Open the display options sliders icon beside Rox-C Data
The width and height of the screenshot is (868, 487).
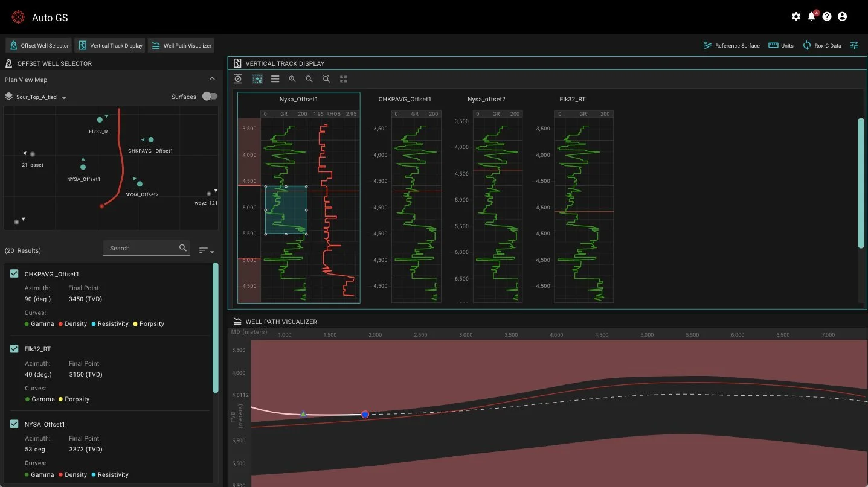click(x=854, y=45)
